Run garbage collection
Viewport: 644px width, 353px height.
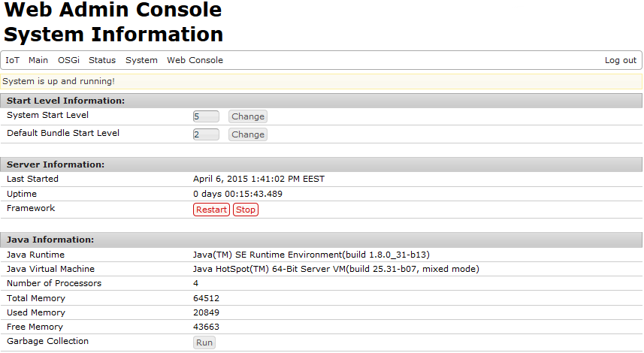(x=204, y=342)
